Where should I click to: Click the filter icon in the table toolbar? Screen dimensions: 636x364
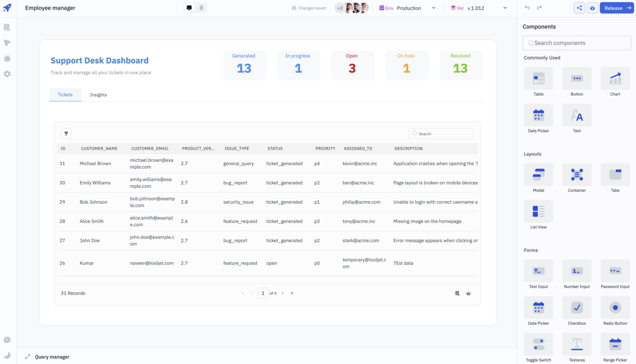point(66,134)
